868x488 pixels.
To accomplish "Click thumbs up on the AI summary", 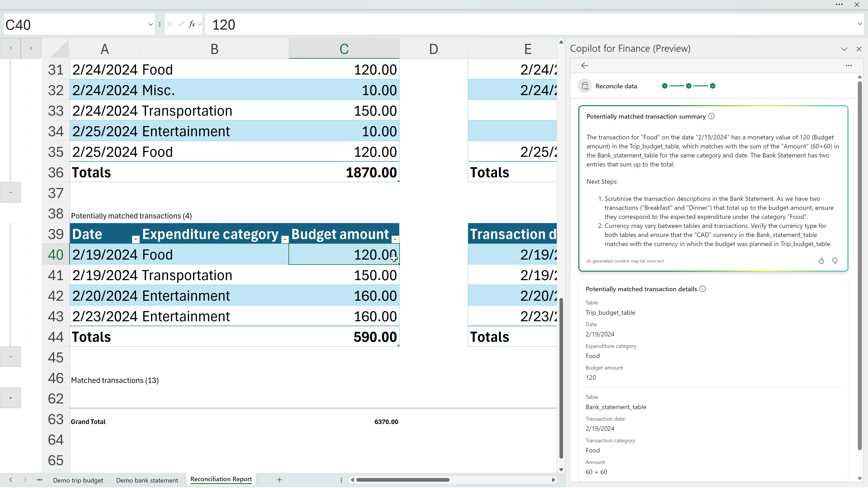I will coord(821,261).
